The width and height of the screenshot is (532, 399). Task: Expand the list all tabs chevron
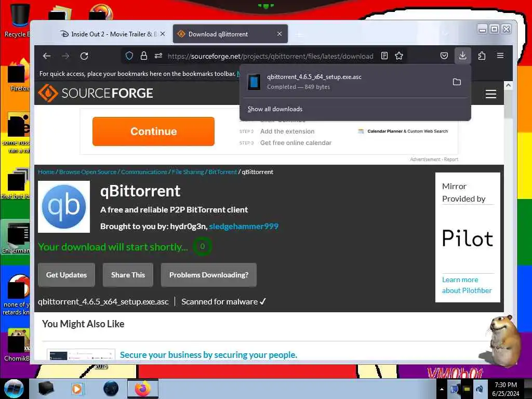tap(446, 34)
